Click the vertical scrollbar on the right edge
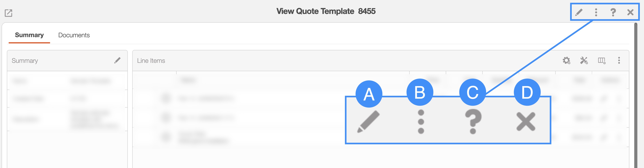This screenshot has height=168, width=644. coord(636,95)
